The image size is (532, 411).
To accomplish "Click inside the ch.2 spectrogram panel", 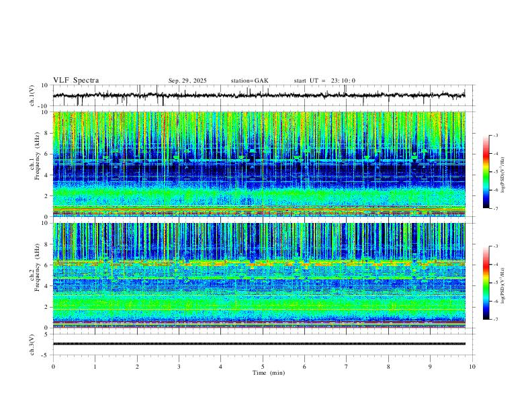I will click(x=259, y=275).
